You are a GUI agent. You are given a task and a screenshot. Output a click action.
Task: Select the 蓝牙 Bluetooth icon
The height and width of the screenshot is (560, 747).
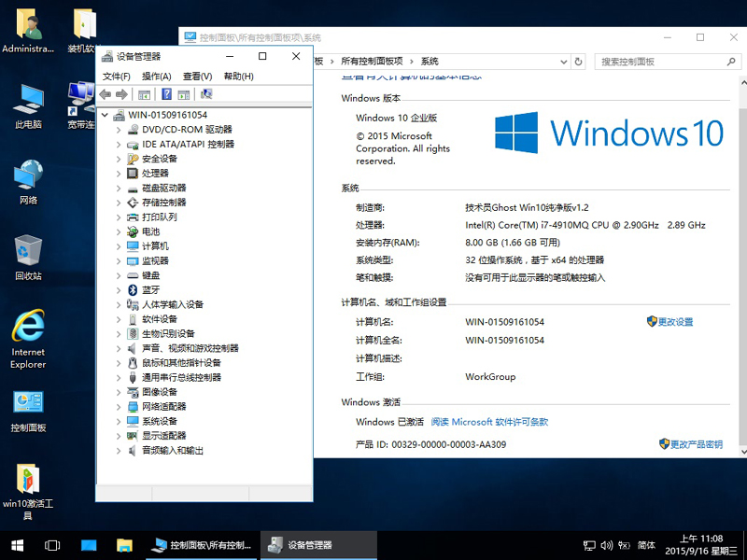[133, 290]
